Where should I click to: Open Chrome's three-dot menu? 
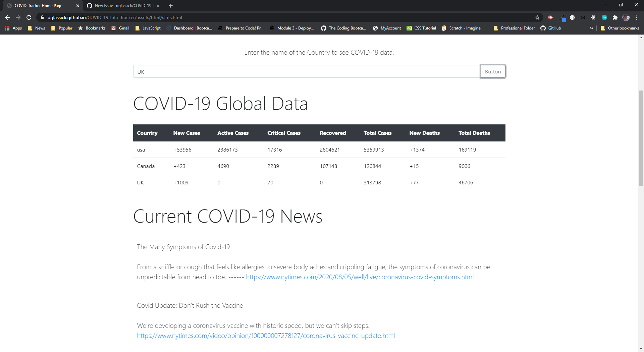[x=637, y=17]
